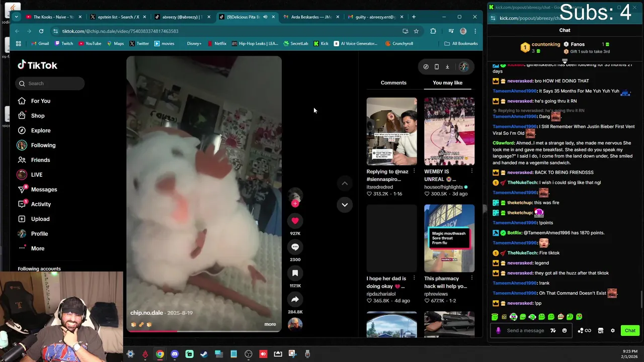This screenshot has height=362, width=644.
Task: Click the TikTok download desktop app icon
Action: 447,67
